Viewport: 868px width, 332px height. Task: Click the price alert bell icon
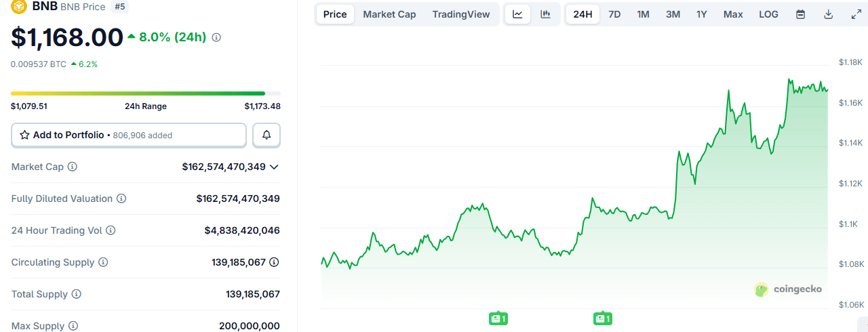pyautogui.click(x=267, y=136)
